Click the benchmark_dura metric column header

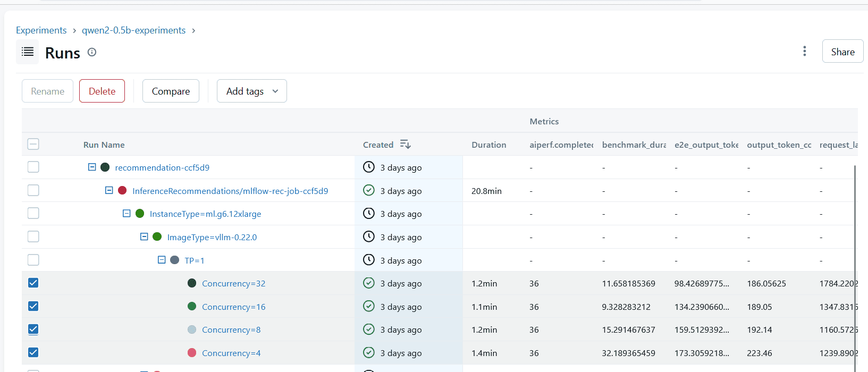[x=634, y=145]
